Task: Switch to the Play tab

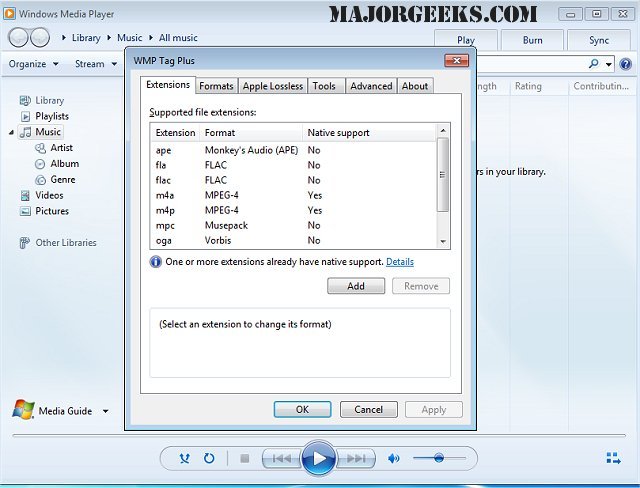Action: pos(466,40)
